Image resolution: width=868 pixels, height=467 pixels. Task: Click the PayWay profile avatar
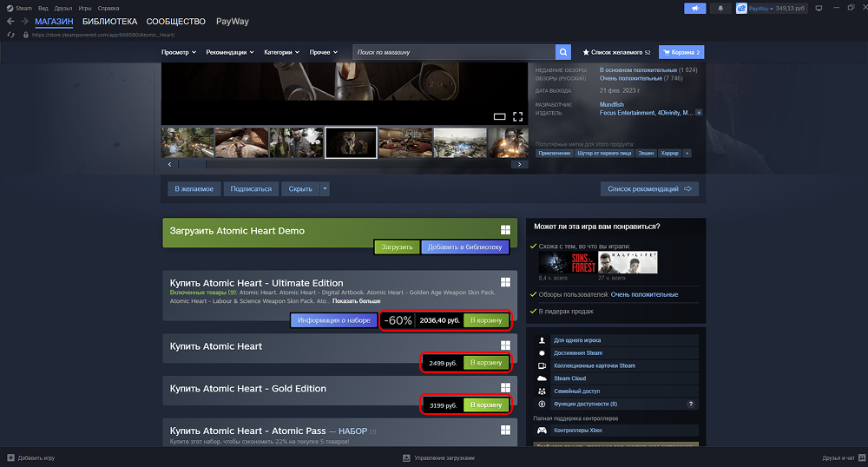(x=741, y=9)
